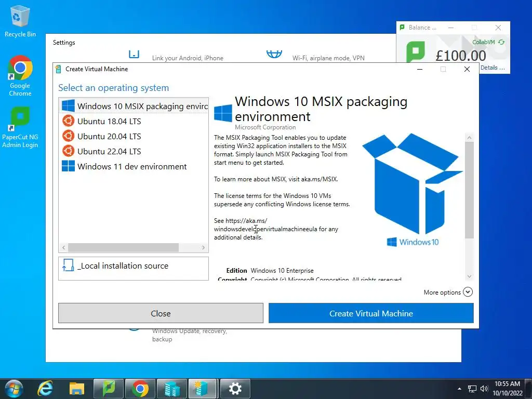Open the Start menu orb

(x=14, y=389)
